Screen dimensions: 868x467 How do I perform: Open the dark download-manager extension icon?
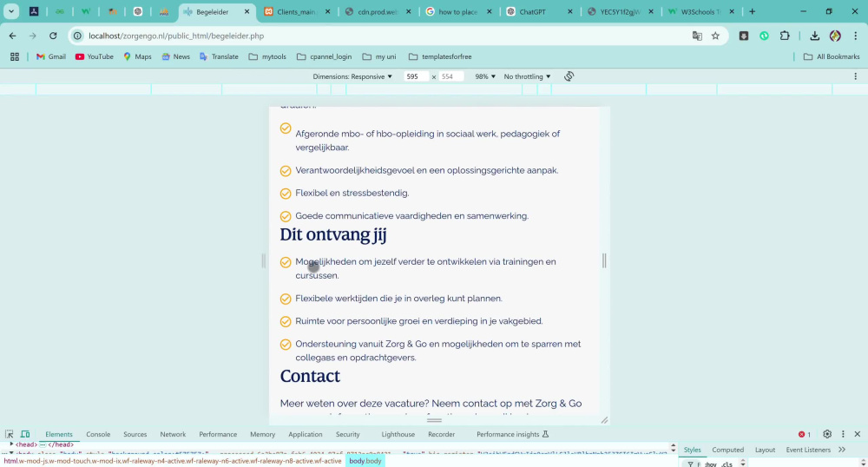(x=744, y=36)
